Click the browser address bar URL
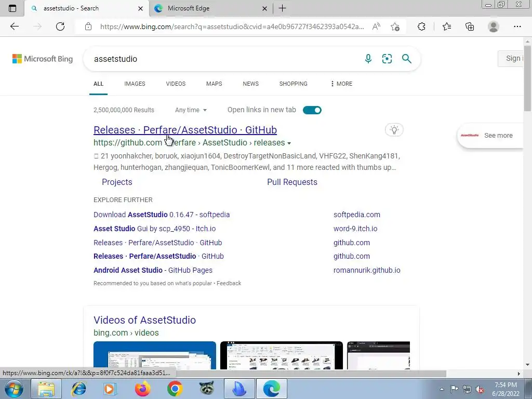Image resolution: width=532 pixels, height=399 pixels. (232, 26)
